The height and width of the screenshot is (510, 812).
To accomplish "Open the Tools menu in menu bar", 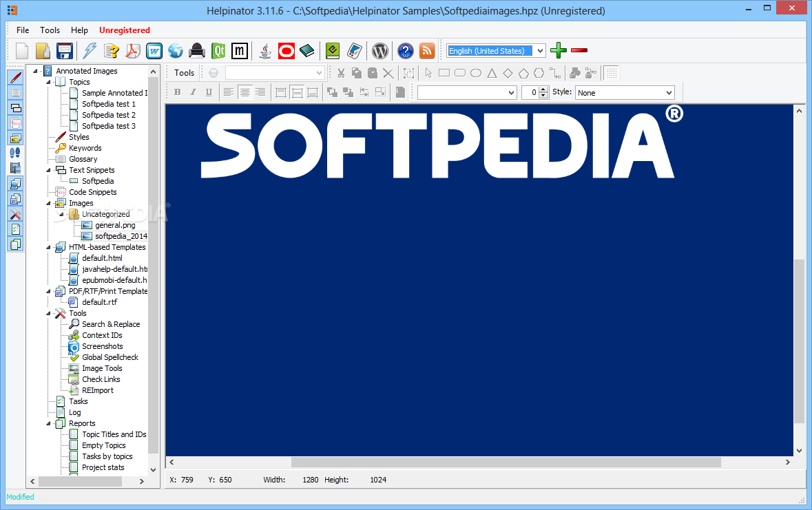I will tap(50, 30).
